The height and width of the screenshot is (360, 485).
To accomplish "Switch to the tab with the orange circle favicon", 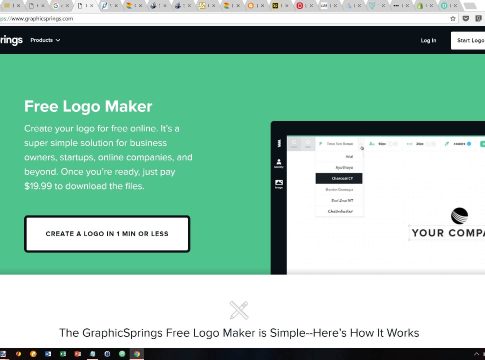I will pos(256,6).
